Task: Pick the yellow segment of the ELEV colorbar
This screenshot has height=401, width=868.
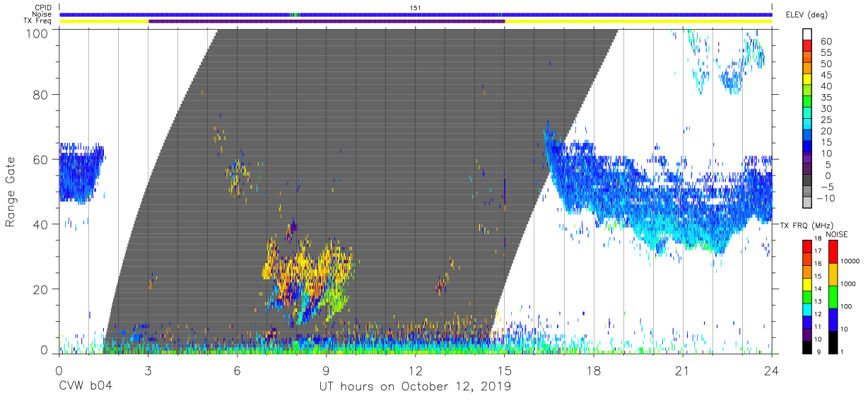Action: tap(807, 80)
